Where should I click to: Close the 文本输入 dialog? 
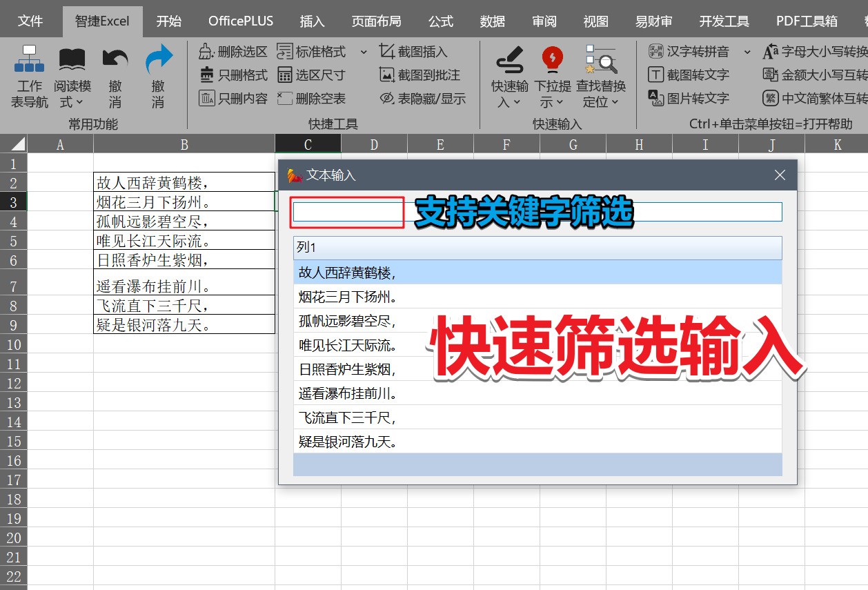[780, 175]
